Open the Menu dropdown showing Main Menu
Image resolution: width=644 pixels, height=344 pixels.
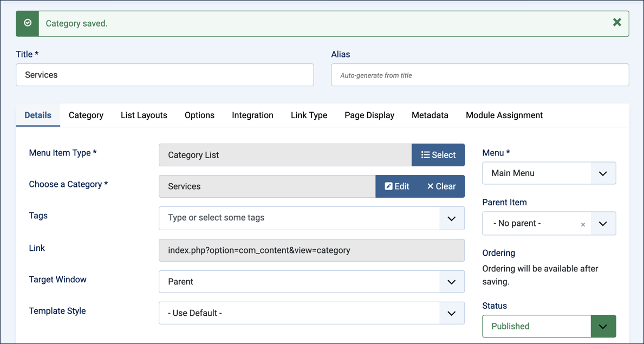pyautogui.click(x=549, y=173)
